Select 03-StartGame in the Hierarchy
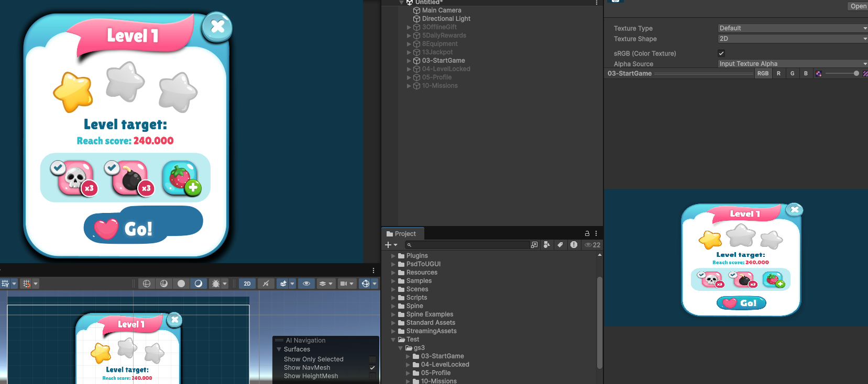This screenshot has width=868, height=384. point(443,61)
